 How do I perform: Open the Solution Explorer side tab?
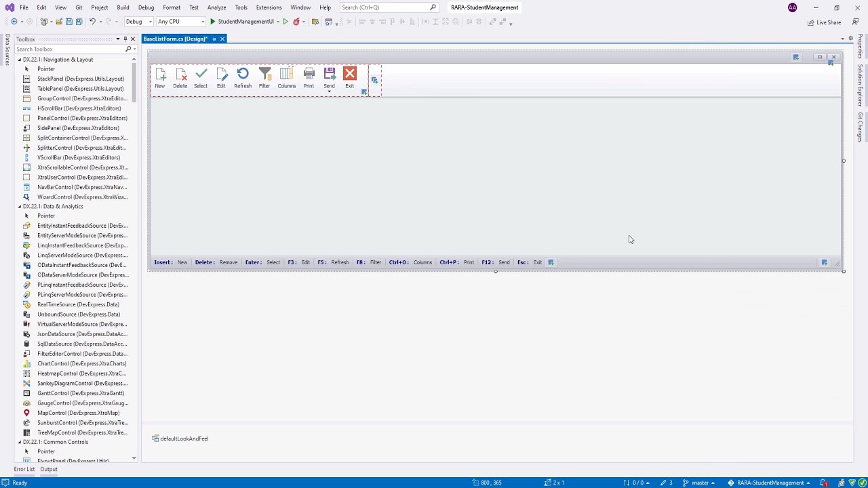(x=861, y=85)
